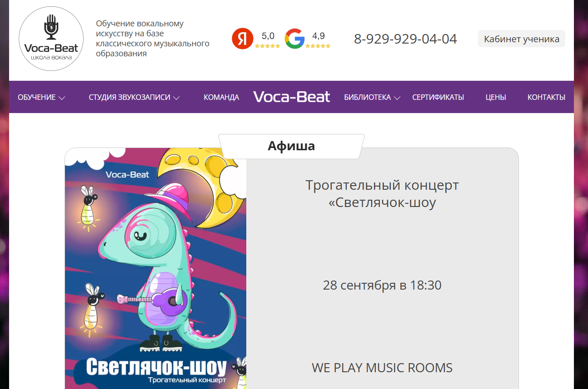Click the center Voca-Beat wordmark in navbar
The image size is (588, 389).
pyautogui.click(x=292, y=97)
